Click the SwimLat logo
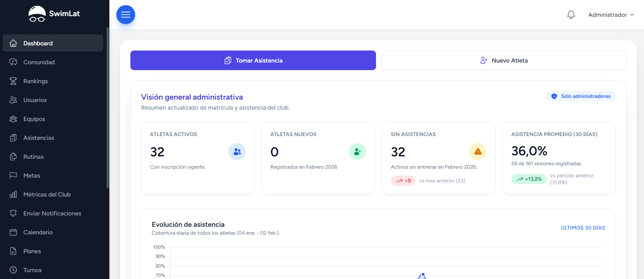 coord(54,14)
